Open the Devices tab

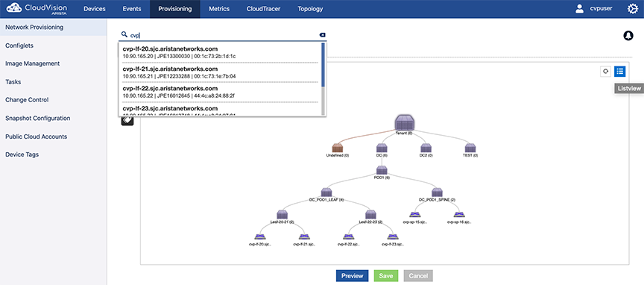click(x=95, y=9)
